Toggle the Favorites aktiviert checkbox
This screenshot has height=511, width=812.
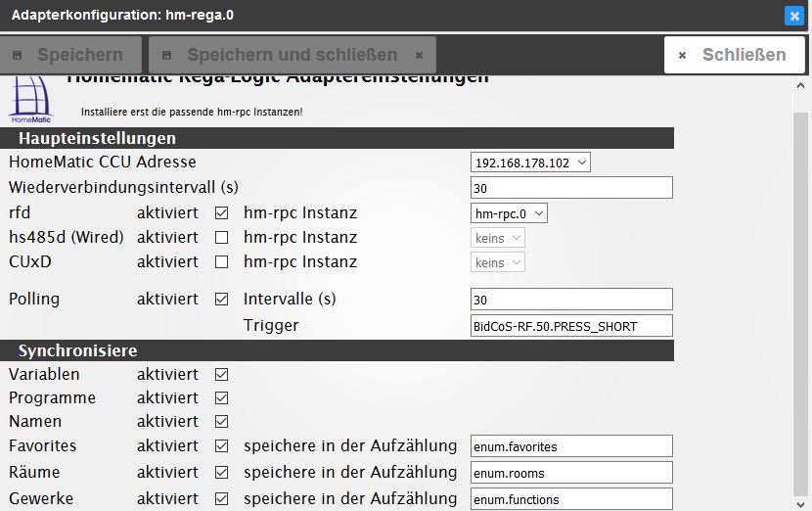point(222,445)
